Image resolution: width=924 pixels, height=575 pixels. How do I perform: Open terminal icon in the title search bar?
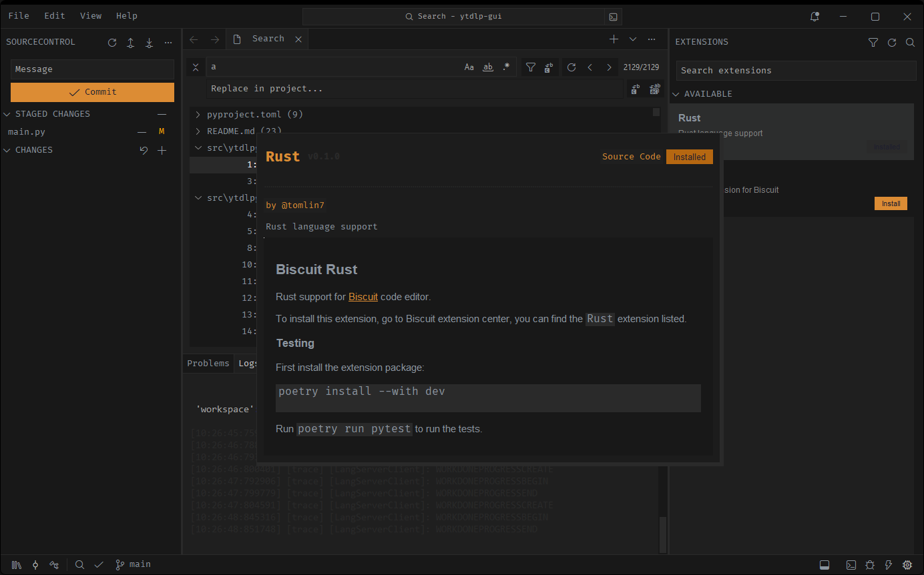coord(612,17)
